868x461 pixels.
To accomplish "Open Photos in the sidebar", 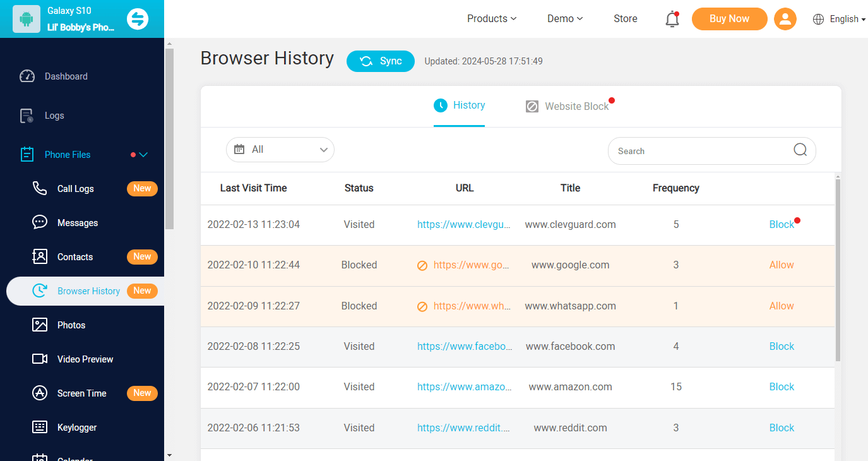I will coord(71,325).
